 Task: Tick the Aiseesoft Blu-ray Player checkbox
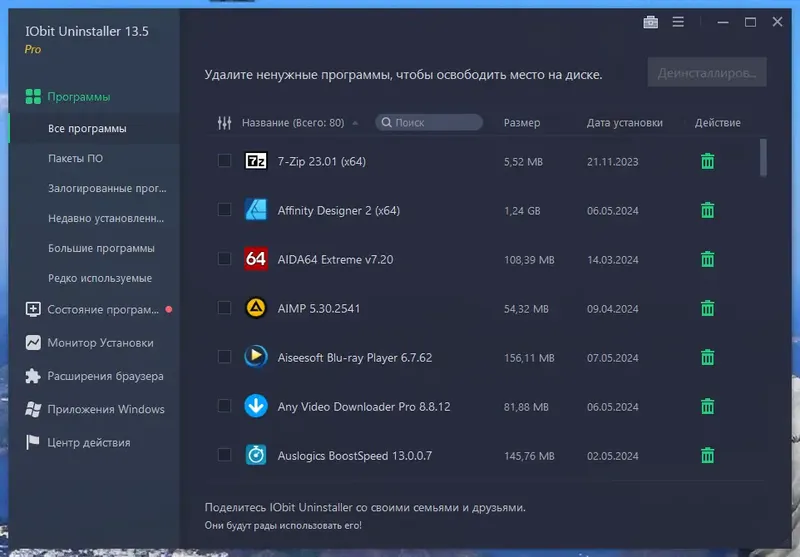pos(224,357)
